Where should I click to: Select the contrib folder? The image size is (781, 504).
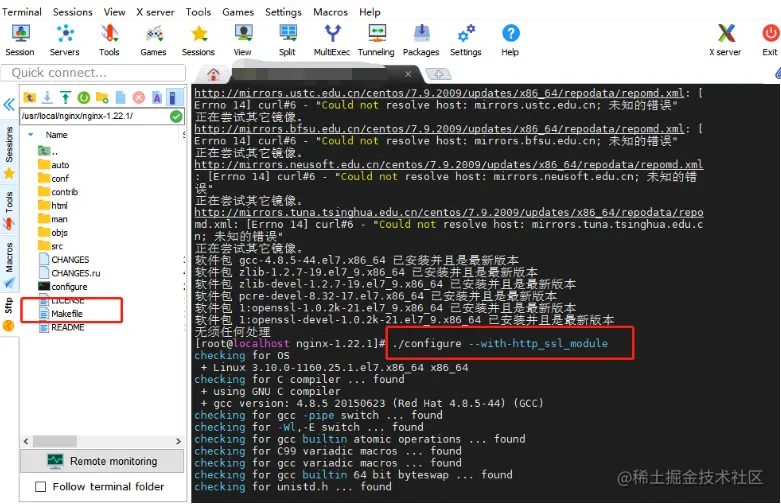(x=58, y=192)
